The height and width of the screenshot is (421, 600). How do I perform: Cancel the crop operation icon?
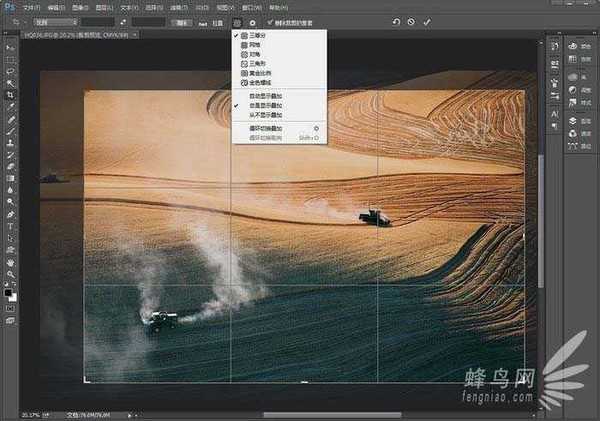pyautogui.click(x=411, y=21)
